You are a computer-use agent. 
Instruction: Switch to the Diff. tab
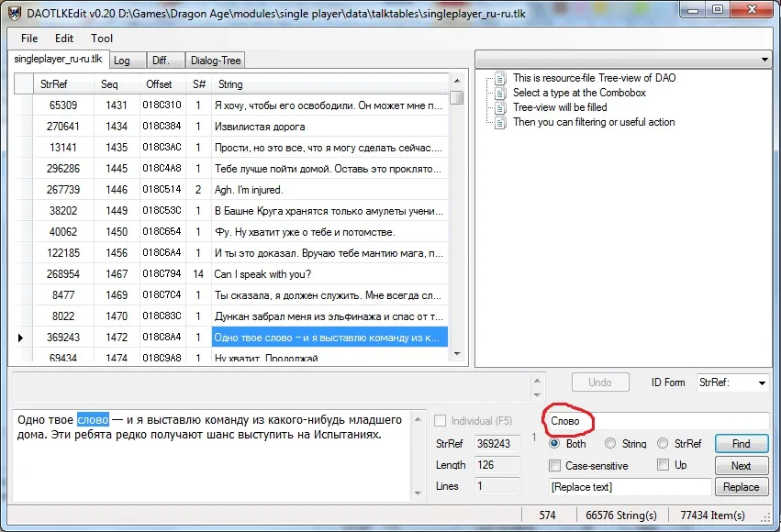(x=161, y=61)
